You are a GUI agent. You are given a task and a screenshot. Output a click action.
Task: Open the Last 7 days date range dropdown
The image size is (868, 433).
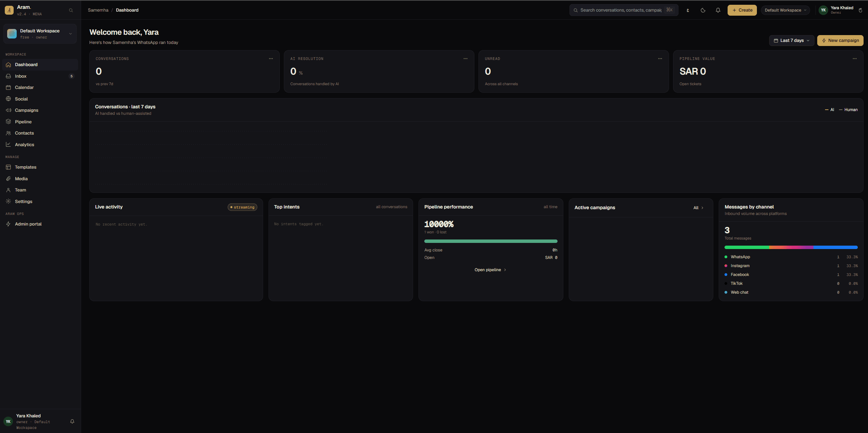tap(791, 41)
